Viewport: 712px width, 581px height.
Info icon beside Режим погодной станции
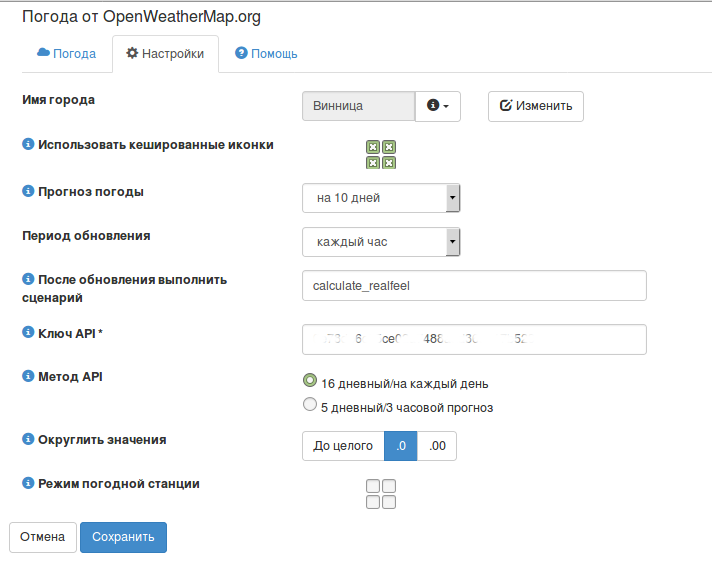[28, 483]
